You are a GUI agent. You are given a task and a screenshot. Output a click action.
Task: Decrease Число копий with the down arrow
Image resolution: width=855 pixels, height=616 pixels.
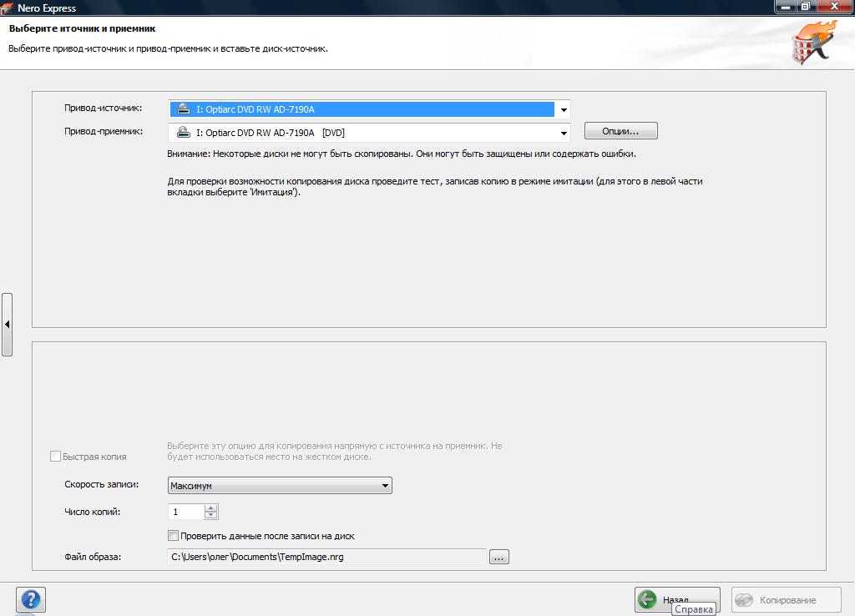click(211, 515)
